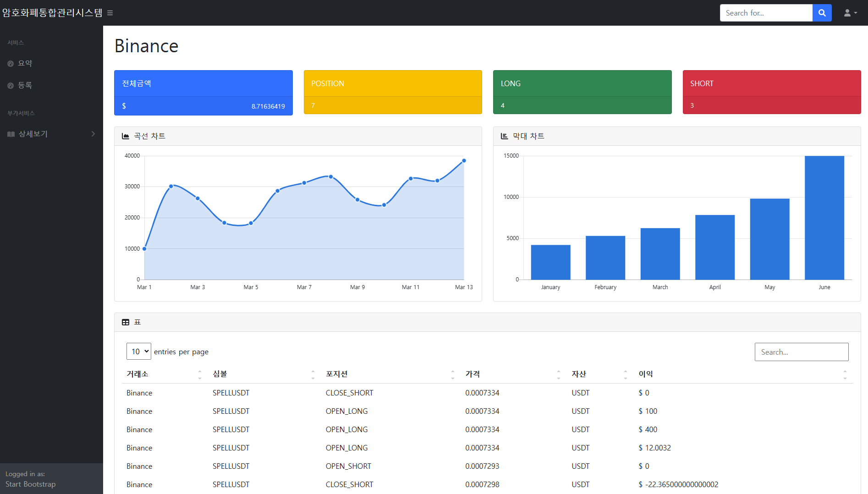Sort by 심볼 column arrows
Viewport: 868px width, 494px height.
point(313,374)
